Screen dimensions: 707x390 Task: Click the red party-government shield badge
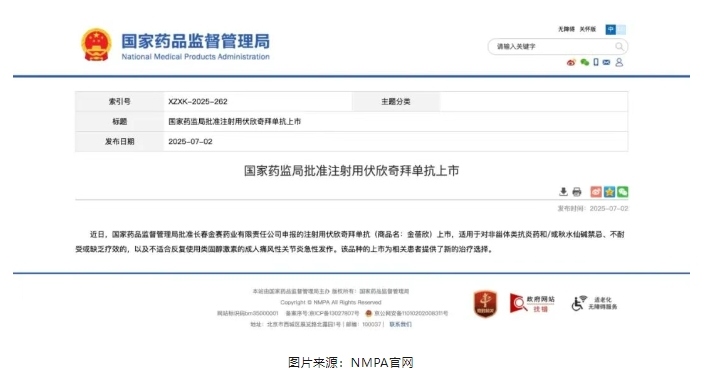[485, 304]
